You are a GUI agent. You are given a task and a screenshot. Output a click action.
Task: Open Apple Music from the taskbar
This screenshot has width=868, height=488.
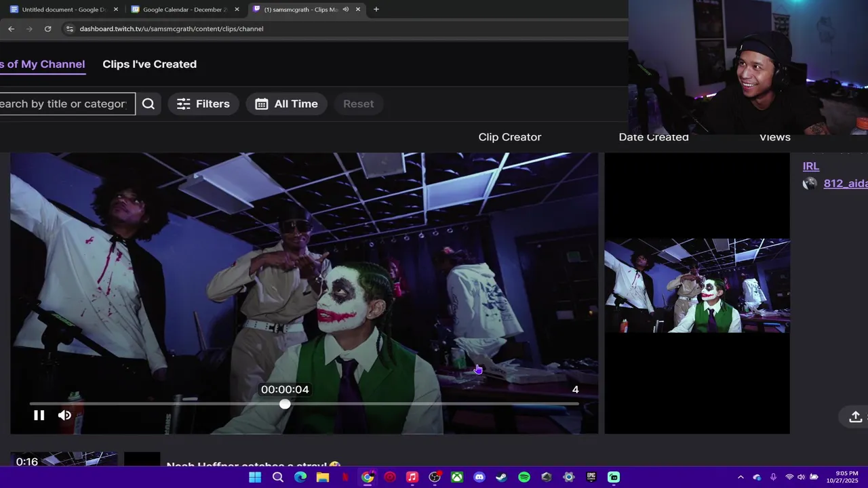(x=412, y=477)
